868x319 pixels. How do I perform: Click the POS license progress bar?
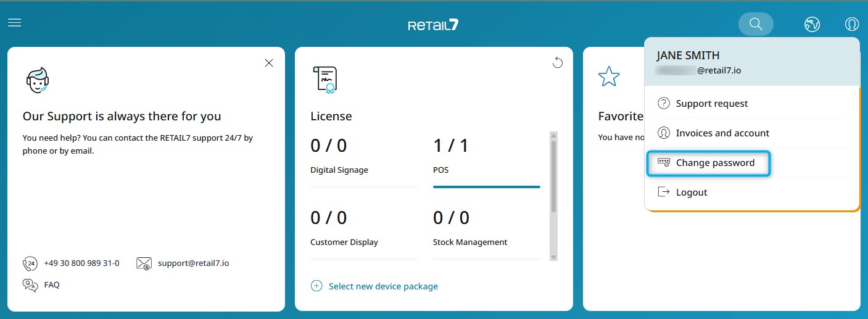(x=487, y=186)
